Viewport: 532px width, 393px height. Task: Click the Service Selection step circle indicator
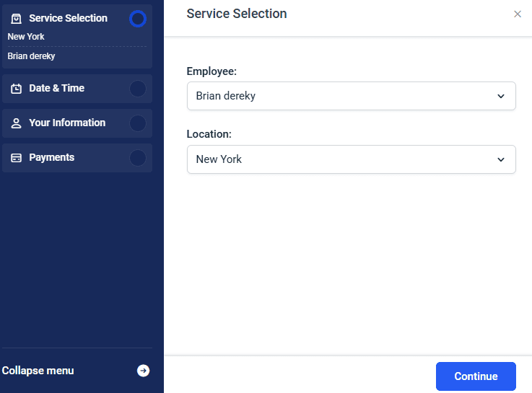point(138,19)
